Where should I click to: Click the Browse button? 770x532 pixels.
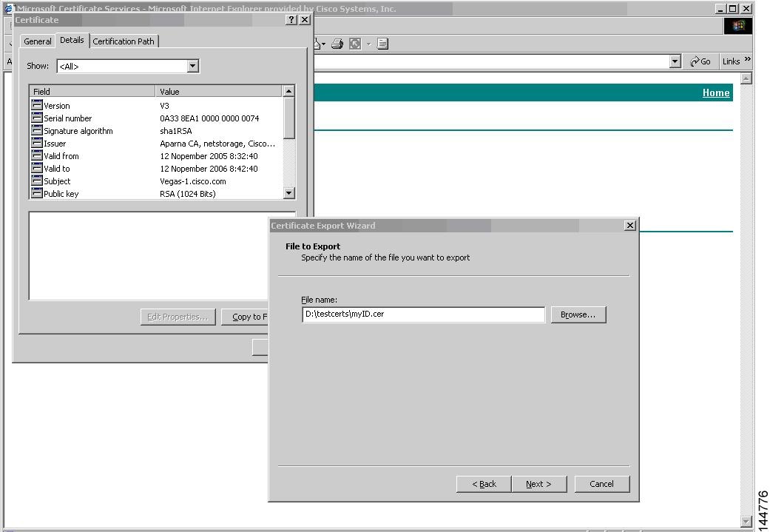coord(578,314)
